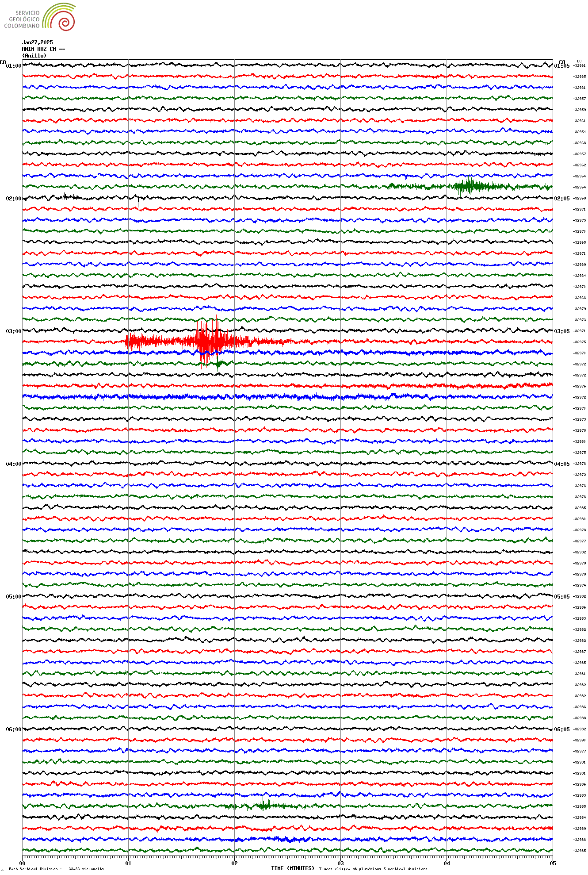Click the large red seismic event burst
588x875 pixels.
point(203,342)
